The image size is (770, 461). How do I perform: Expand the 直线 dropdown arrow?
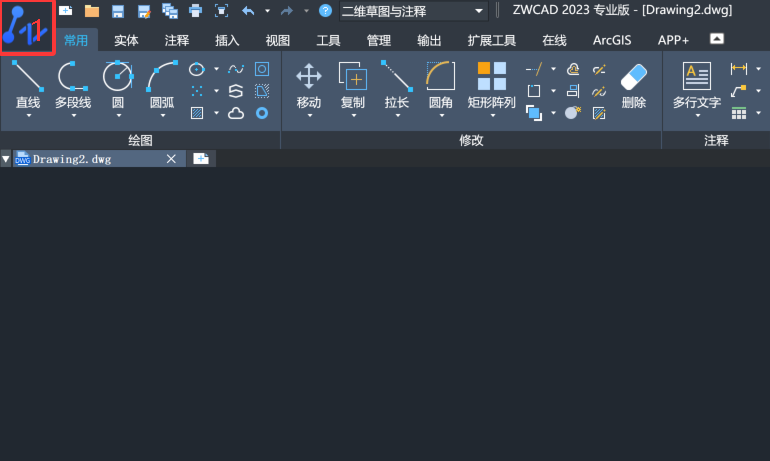tap(28, 116)
